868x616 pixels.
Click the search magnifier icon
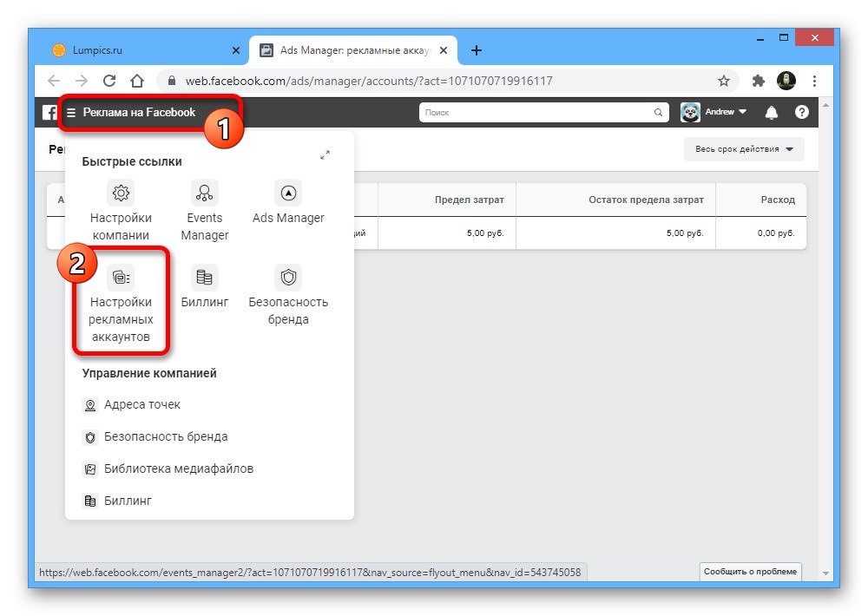coord(658,112)
